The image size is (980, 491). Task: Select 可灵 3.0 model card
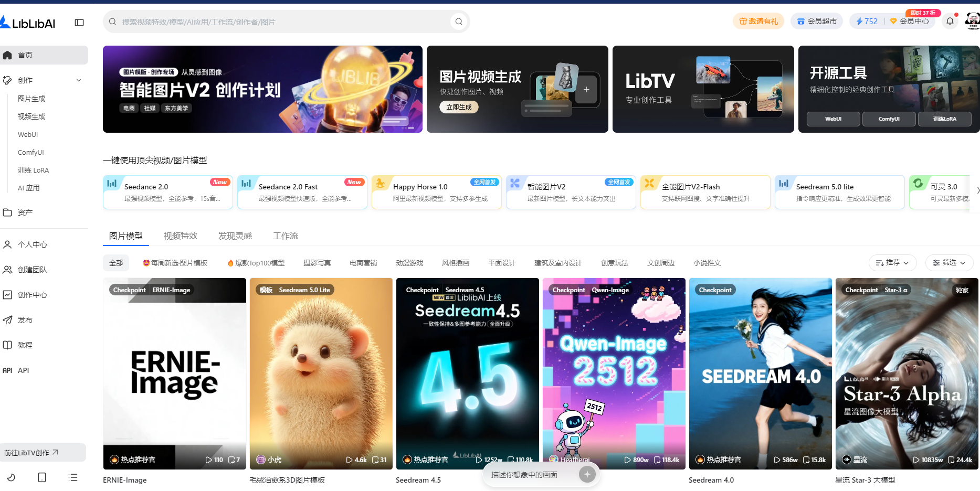(x=940, y=192)
